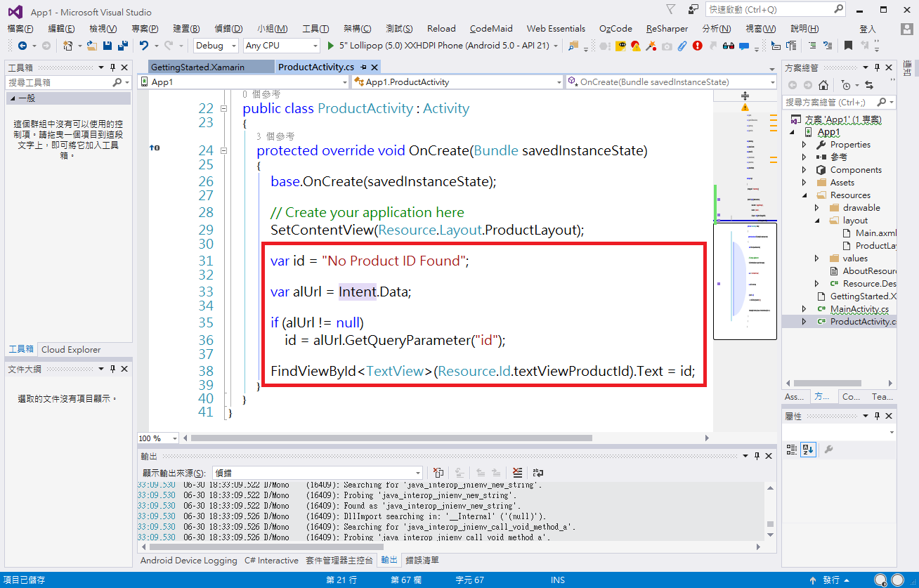
Task: Open the CodeMaid menu
Action: (491, 29)
